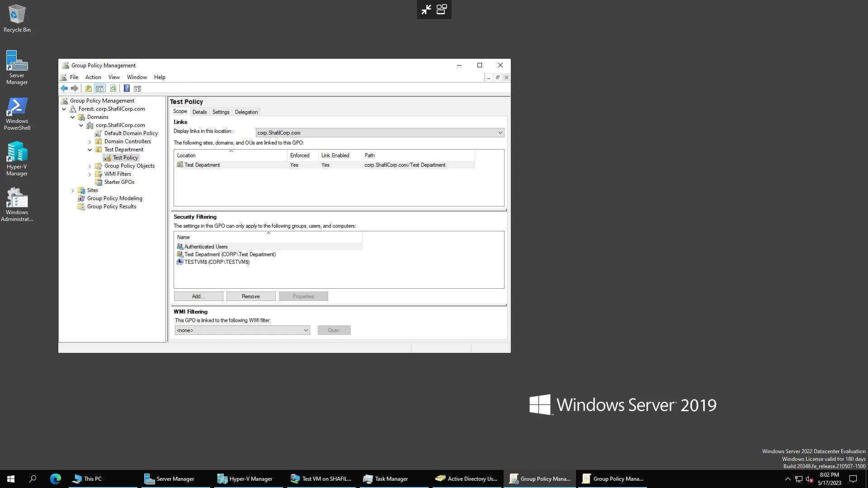
Task: Toggle the Show/Hide Console Tree icon
Action: (99, 88)
